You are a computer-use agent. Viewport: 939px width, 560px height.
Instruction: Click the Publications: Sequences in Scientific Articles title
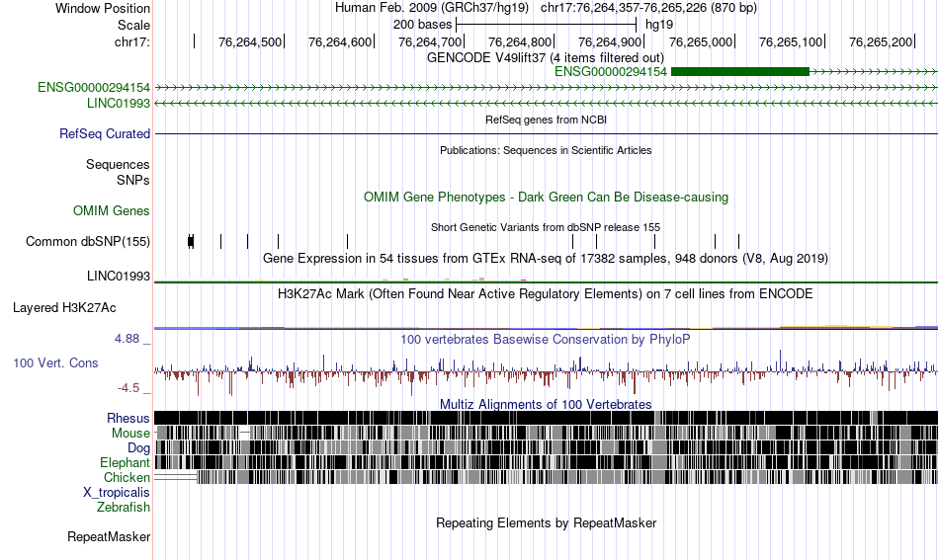pos(546,150)
